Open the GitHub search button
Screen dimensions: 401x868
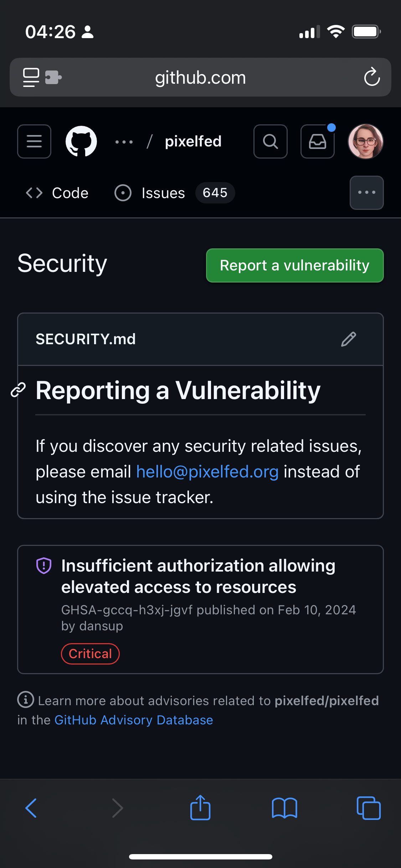click(x=271, y=141)
